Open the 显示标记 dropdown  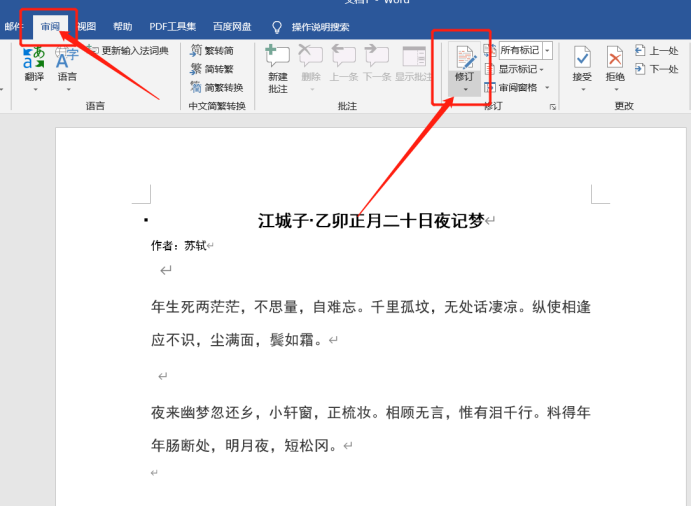514,69
